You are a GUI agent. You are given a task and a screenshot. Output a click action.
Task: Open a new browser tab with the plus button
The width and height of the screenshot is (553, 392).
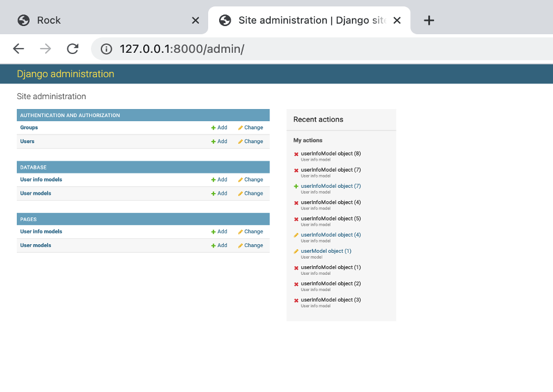[429, 20]
